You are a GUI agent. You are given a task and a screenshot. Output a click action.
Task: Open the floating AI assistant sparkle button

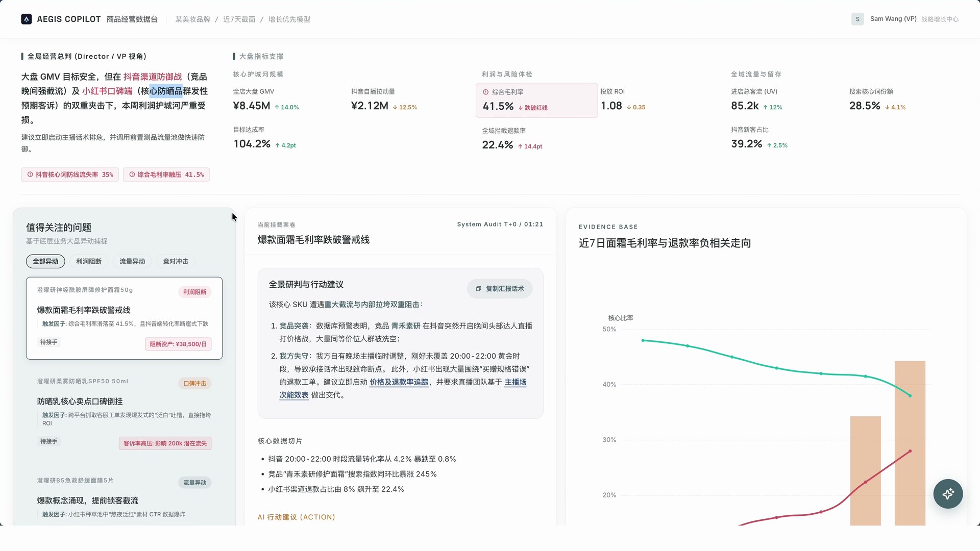point(948,494)
